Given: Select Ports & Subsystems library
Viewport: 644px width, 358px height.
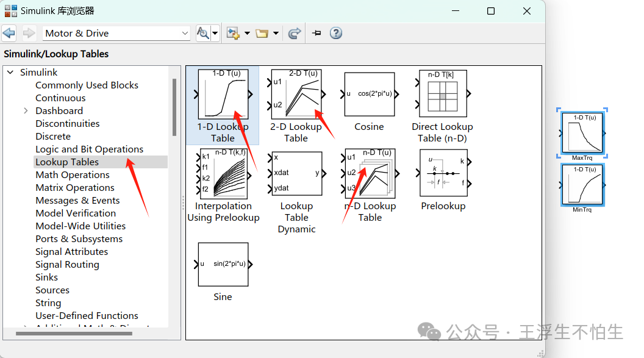Looking at the screenshot, I should point(79,239).
